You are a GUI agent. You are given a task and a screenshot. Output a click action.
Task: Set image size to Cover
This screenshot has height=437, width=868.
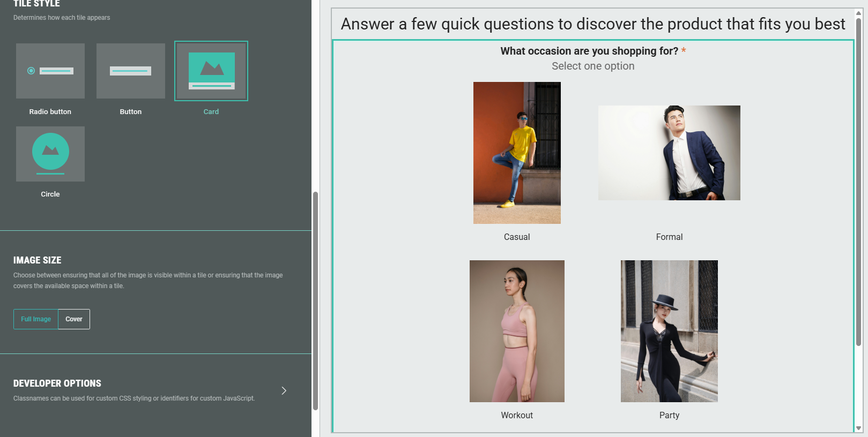[x=74, y=319]
